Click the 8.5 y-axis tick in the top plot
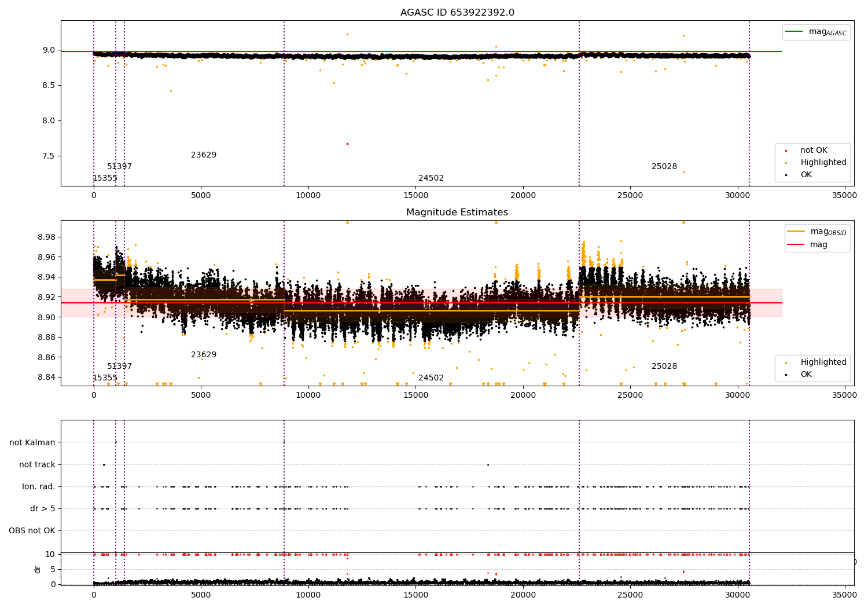This screenshot has width=868, height=608. [x=49, y=86]
